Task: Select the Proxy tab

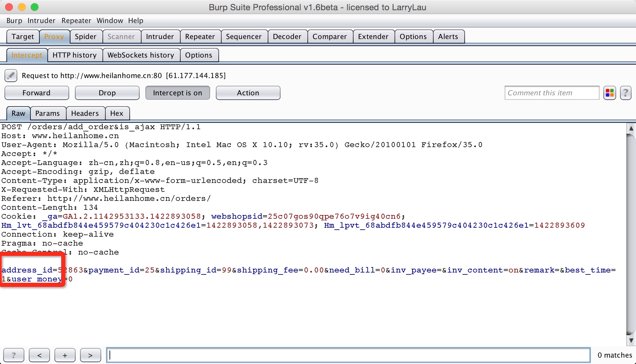Action: click(x=54, y=36)
